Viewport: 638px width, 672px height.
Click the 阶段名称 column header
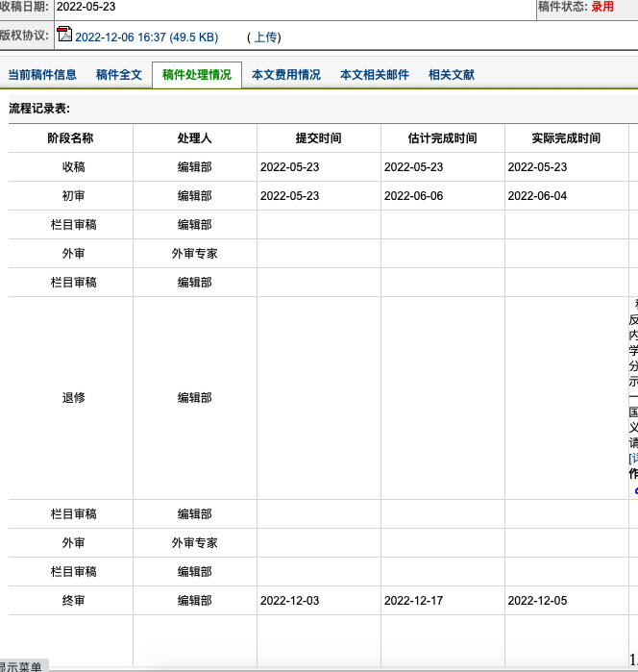click(70, 138)
